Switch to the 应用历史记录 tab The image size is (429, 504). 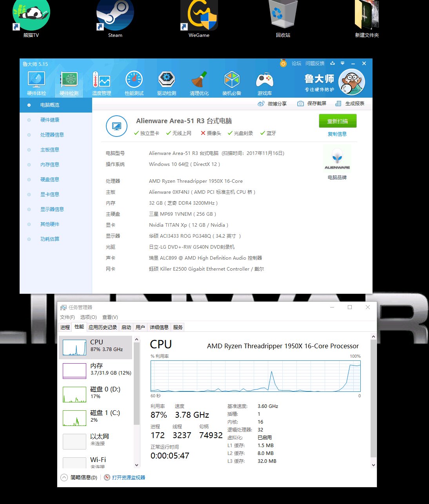click(103, 327)
